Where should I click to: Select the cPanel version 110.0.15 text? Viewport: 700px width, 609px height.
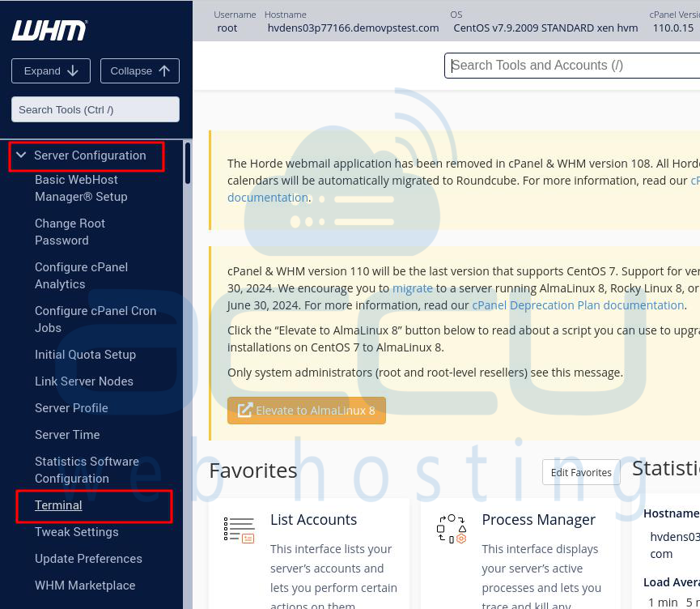[x=673, y=28]
